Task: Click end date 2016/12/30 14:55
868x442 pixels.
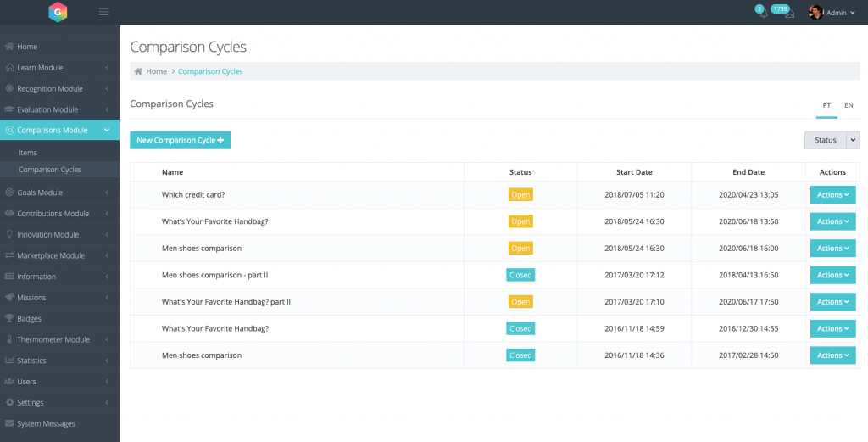Action: pos(748,329)
